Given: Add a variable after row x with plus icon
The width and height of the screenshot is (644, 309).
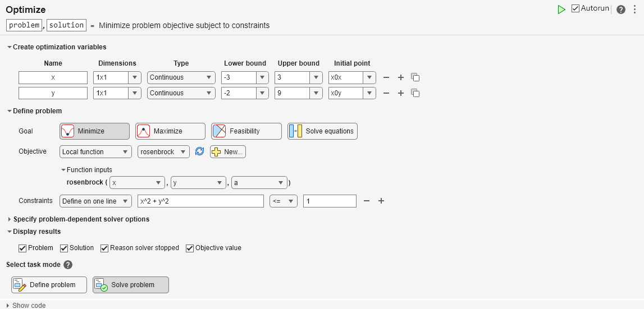Looking at the screenshot, I should [401, 77].
